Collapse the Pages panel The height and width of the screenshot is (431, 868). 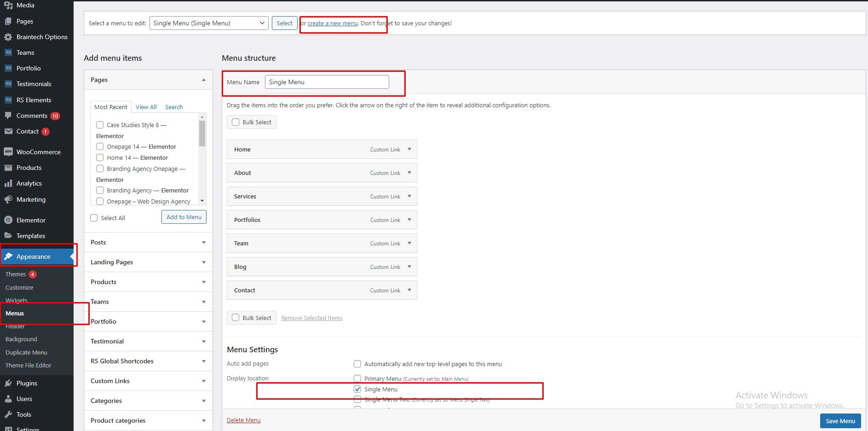tap(204, 80)
